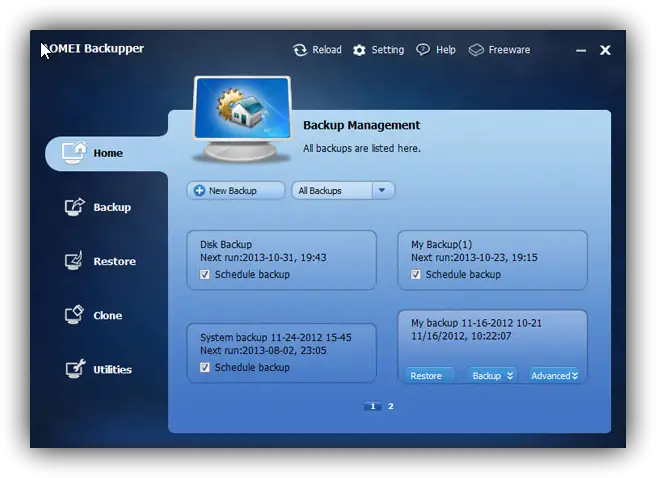Click the Utilities wrench icon
This screenshot has width=656, height=478.
tap(75, 369)
